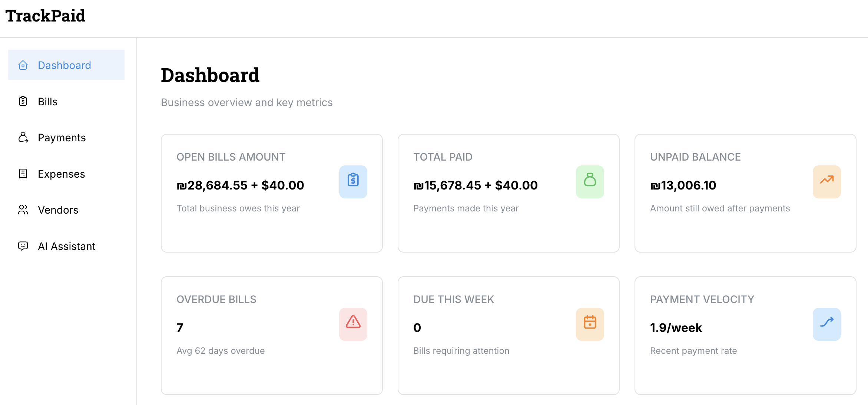This screenshot has height=405, width=868.
Task: Click the blue clipboard icon on Open Bills Amount
Action: click(353, 181)
